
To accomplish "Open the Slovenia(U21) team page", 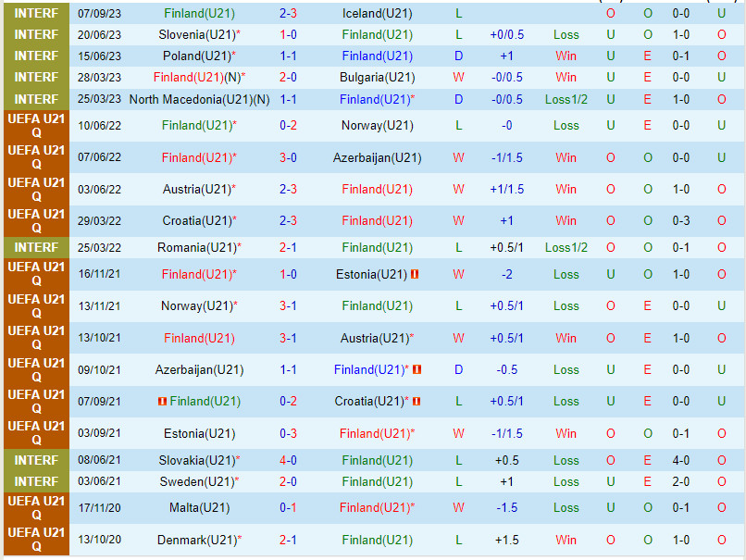I will click(x=195, y=34).
